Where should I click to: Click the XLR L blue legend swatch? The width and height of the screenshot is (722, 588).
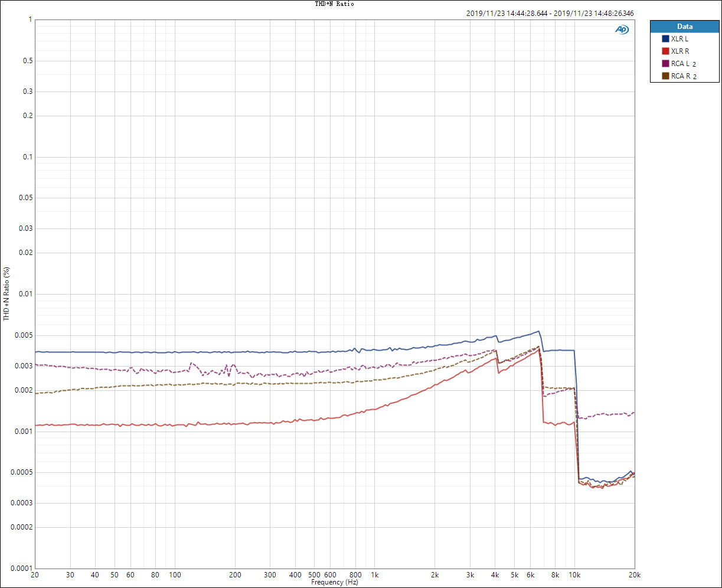[x=665, y=38]
